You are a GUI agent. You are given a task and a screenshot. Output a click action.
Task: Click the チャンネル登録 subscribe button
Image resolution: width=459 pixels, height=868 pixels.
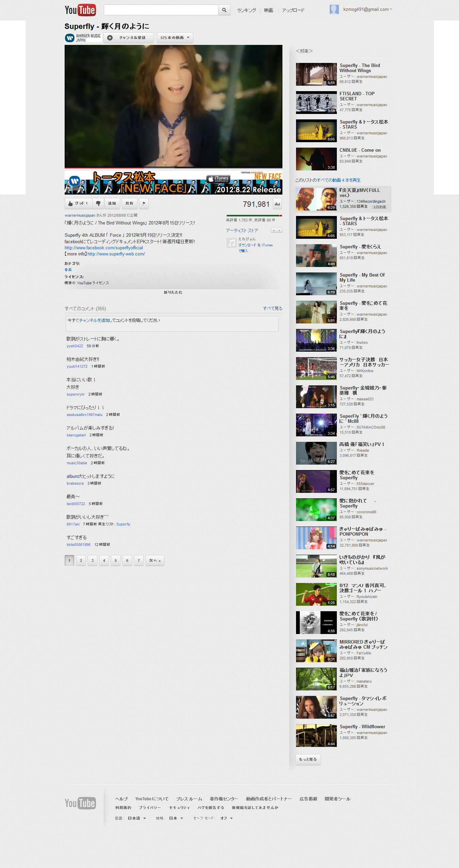point(129,38)
